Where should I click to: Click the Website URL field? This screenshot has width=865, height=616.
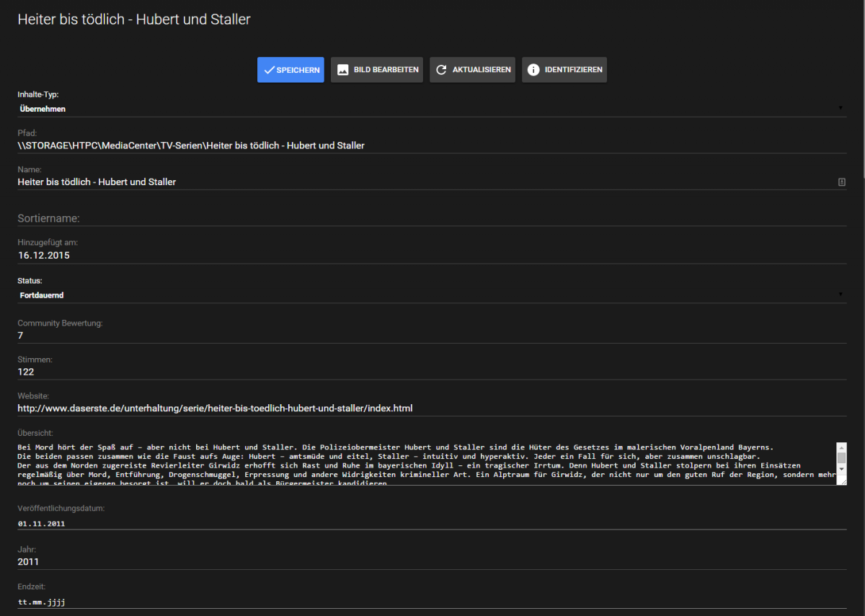click(432, 408)
